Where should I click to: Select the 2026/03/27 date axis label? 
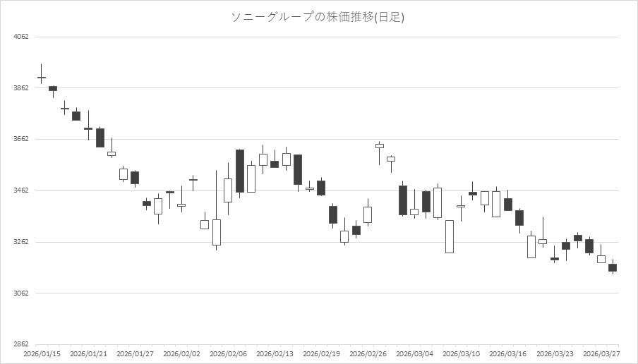601,354
